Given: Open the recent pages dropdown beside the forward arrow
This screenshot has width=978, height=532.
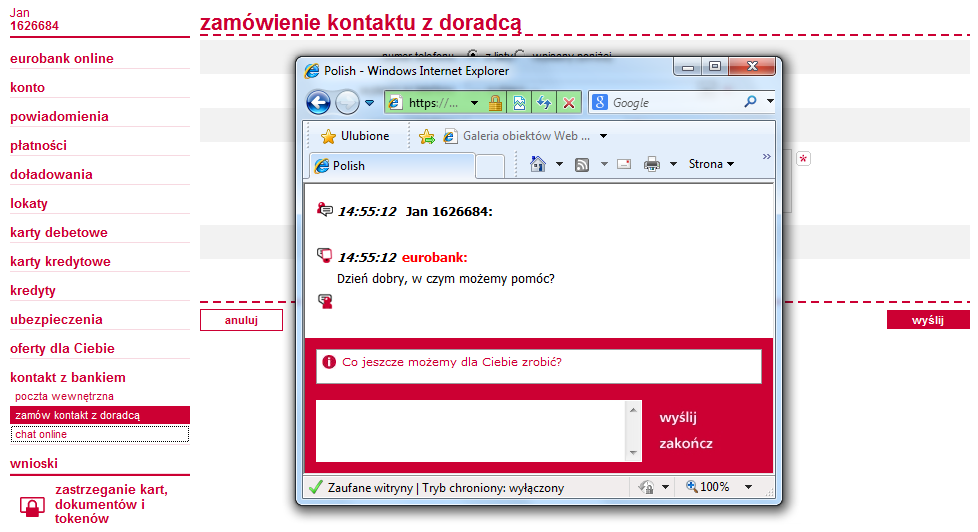Looking at the screenshot, I should 370,103.
